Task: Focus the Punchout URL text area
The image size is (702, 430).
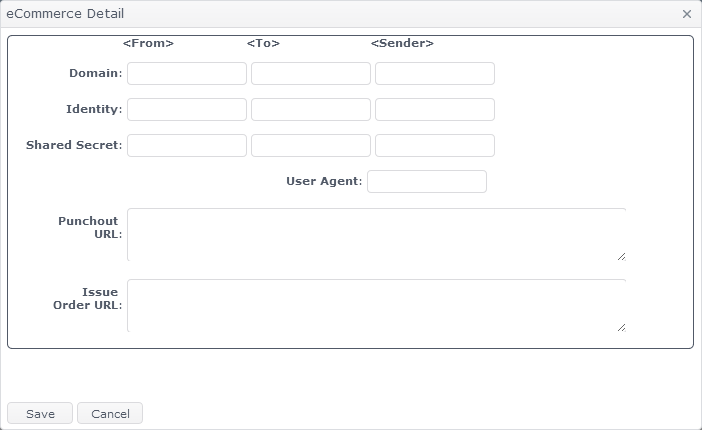Action: click(375, 234)
